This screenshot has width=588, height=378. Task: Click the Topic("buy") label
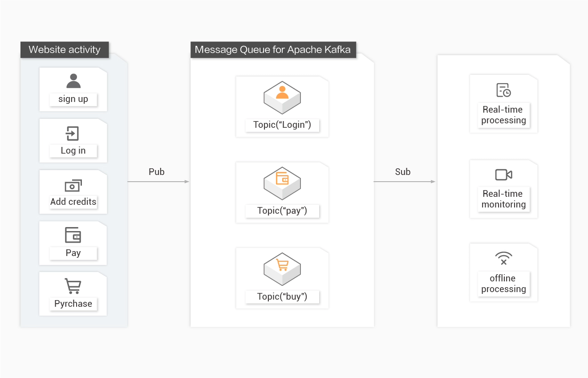tap(282, 297)
